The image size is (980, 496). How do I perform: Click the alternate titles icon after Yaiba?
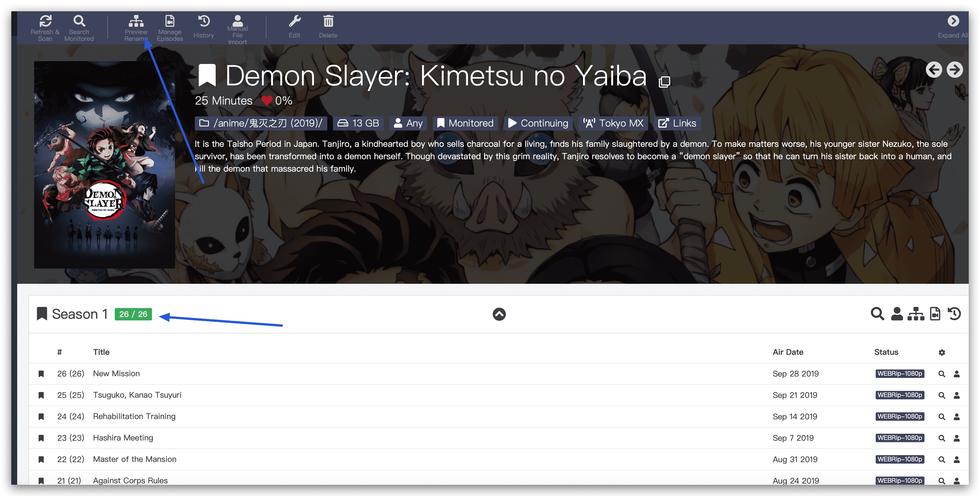pyautogui.click(x=664, y=81)
